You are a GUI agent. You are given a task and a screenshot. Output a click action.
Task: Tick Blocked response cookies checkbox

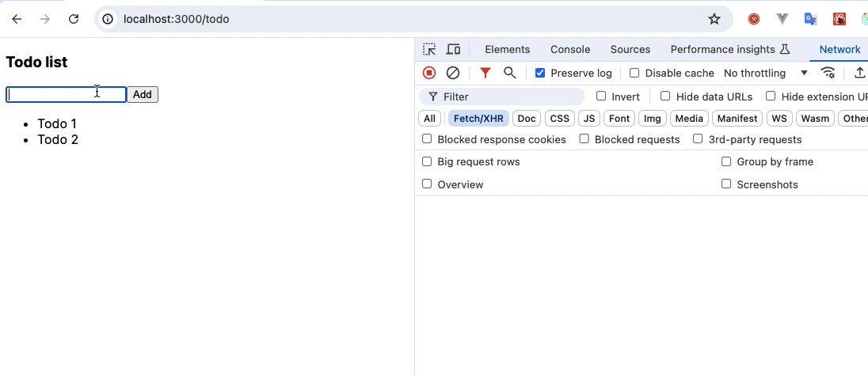pos(427,138)
